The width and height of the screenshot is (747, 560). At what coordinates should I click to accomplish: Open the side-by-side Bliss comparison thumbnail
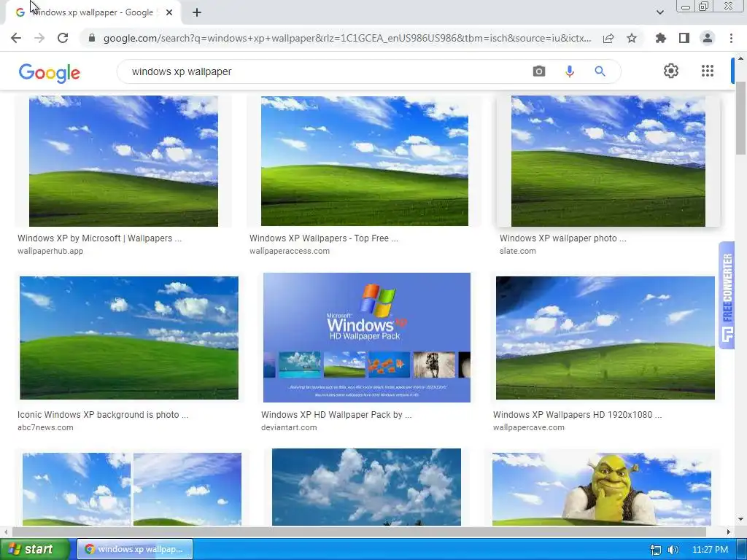(132, 489)
